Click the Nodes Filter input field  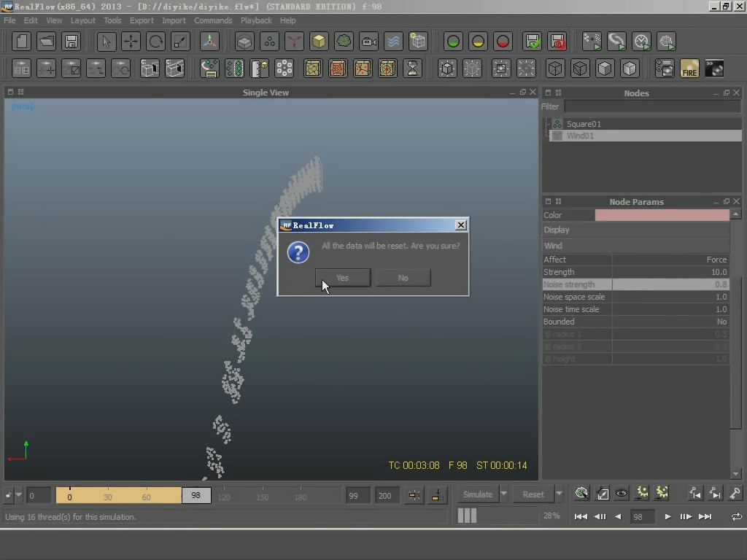pyautogui.click(x=652, y=106)
